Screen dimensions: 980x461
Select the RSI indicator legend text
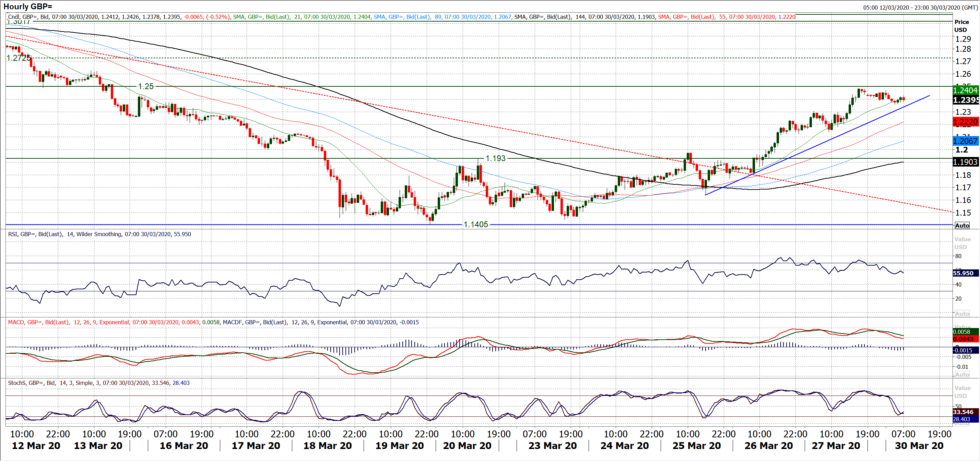(x=100, y=234)
